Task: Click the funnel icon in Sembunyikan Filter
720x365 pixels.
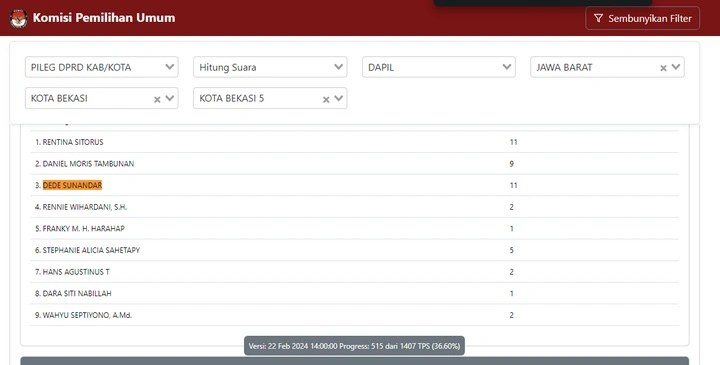Action: point(598,18)
